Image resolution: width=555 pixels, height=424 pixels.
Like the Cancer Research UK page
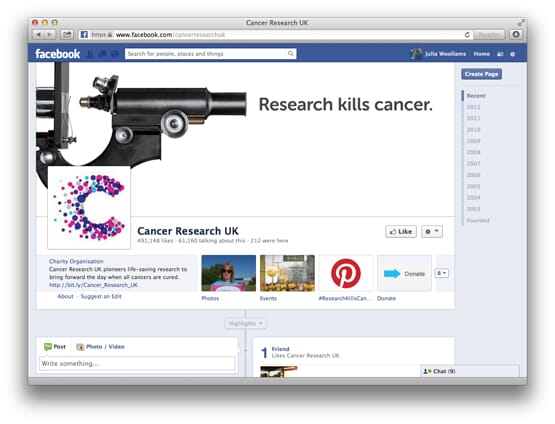[x=401, y=231]
